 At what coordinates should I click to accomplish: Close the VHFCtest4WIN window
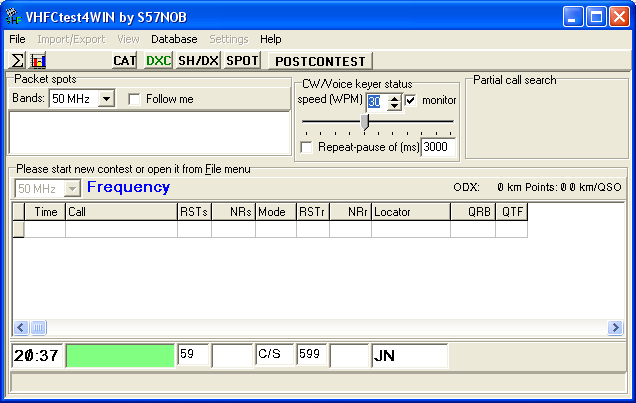point(619,17)
